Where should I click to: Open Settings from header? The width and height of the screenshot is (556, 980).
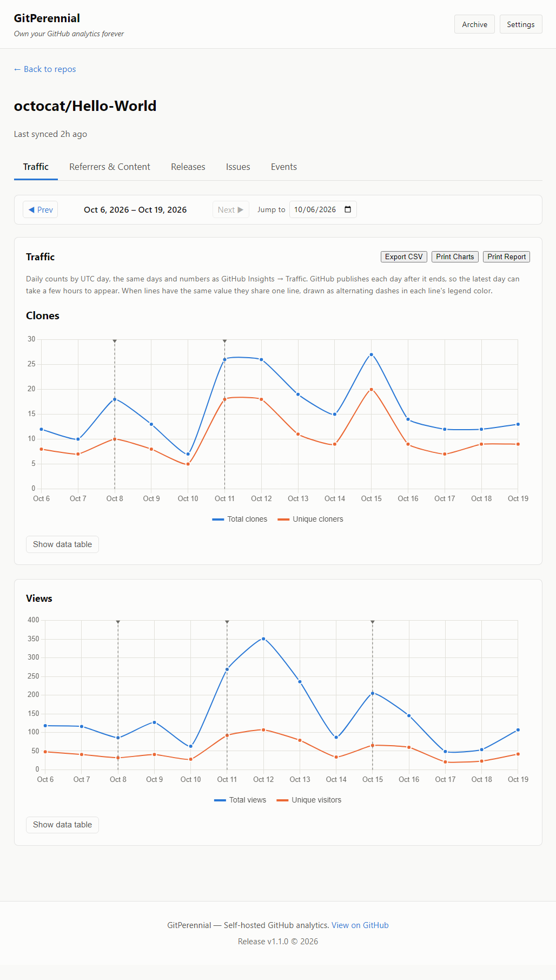click(520, 24)
